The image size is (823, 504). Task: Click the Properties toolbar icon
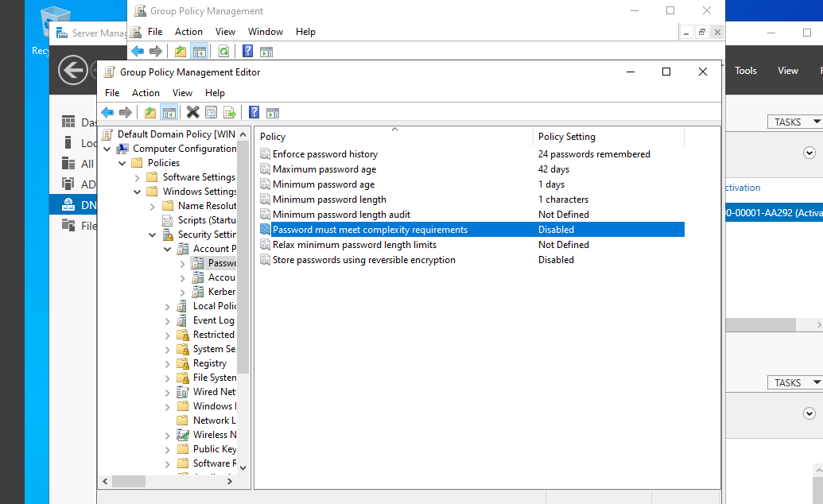[211, 112]
